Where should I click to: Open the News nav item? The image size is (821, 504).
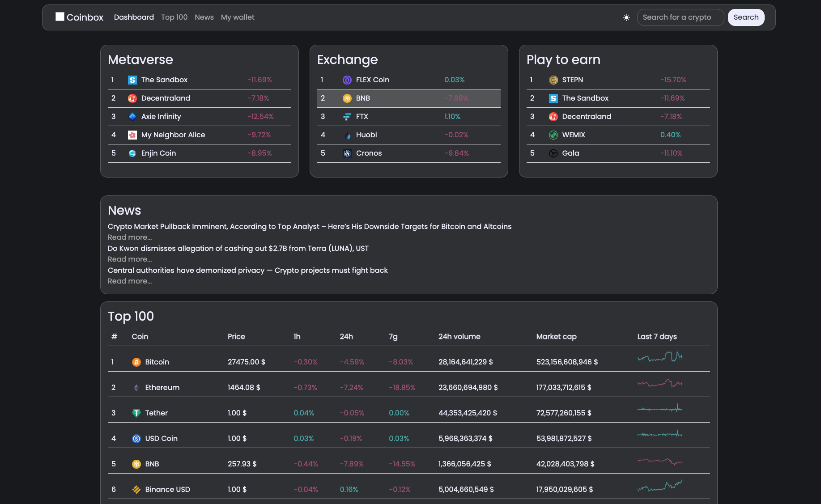(204, 17)
